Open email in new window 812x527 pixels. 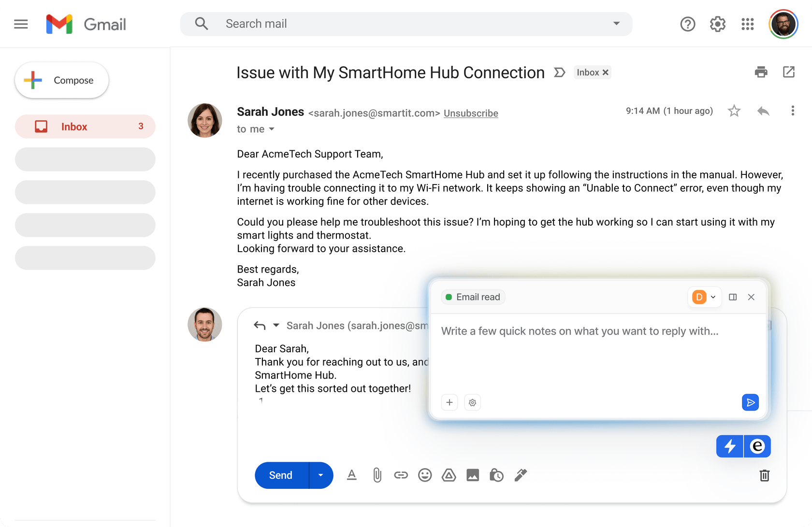[x=788, y=72]
